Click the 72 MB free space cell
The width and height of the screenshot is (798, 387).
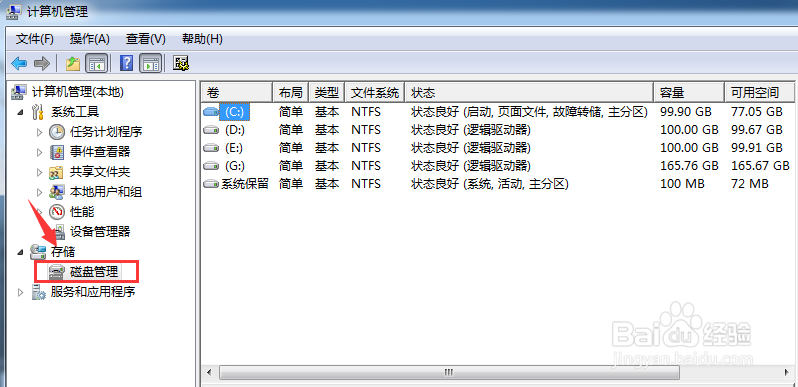point(750,184)
